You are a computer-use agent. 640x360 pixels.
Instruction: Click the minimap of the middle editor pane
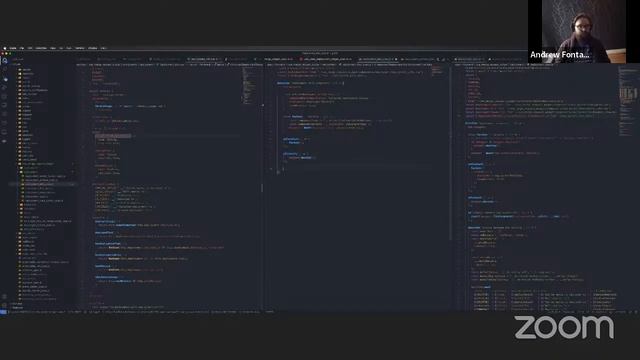[438, 71]
